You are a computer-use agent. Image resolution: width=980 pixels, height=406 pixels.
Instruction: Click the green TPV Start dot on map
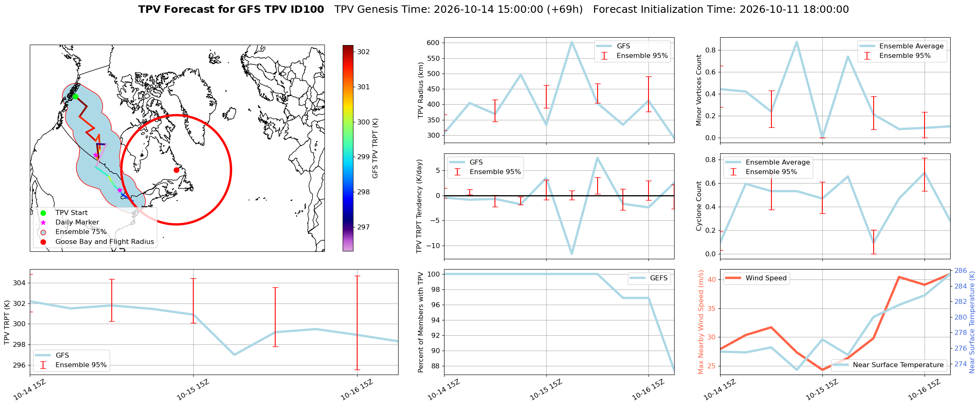75,96
